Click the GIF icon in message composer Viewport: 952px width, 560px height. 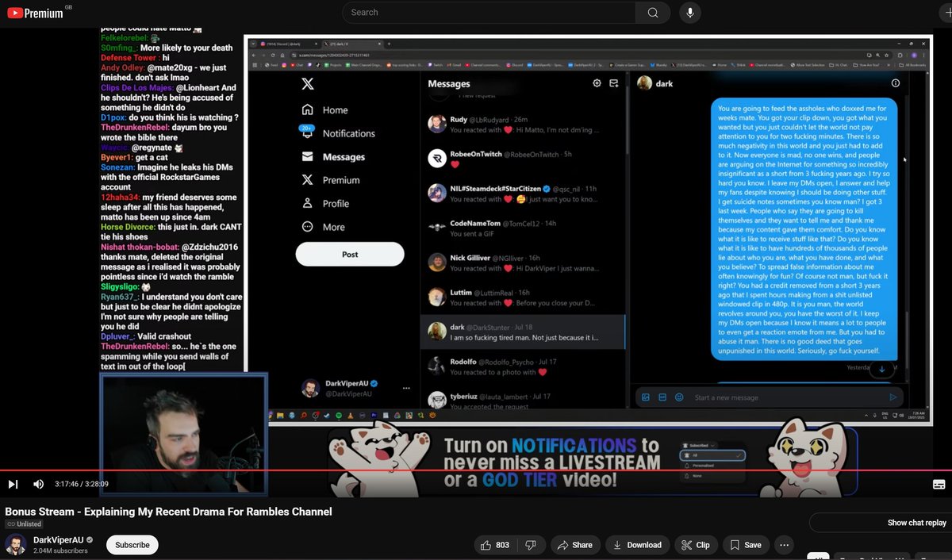(662, 397)
